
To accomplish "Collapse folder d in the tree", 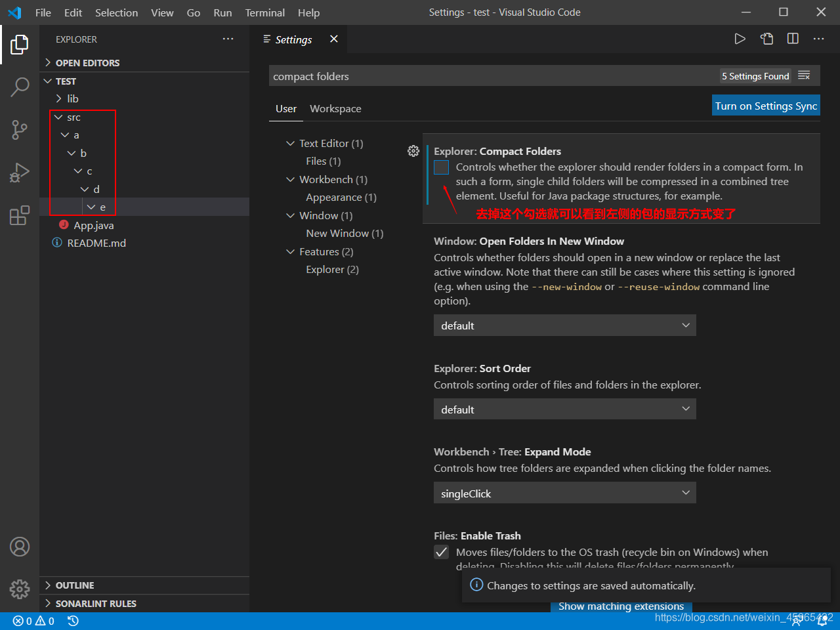I will click(144, 189).
